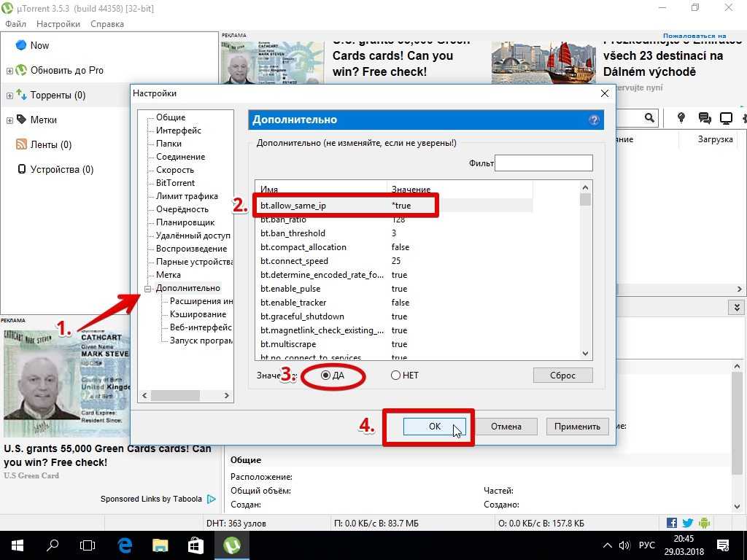Image resolution: width=747 pixels, height=560 pixels.
Task: Click the Twitter bird icon in status bar
Action: coord(687,523)
